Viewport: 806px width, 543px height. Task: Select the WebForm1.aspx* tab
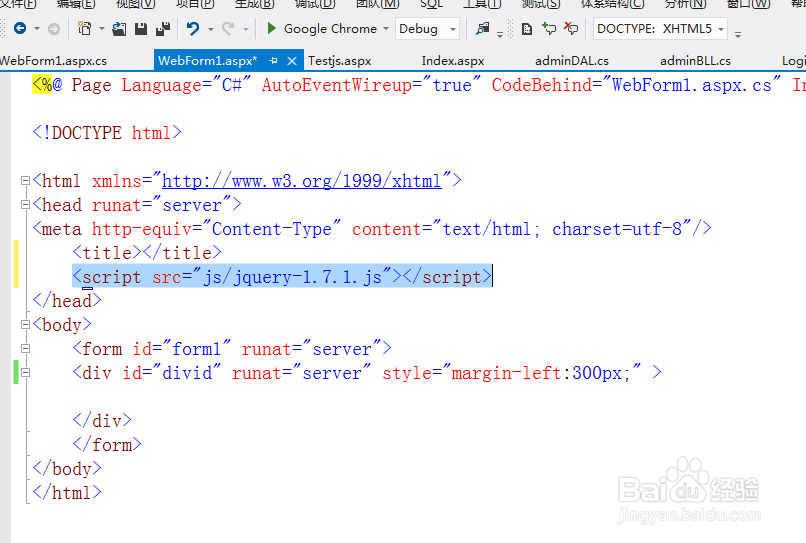tap(207, 61)
